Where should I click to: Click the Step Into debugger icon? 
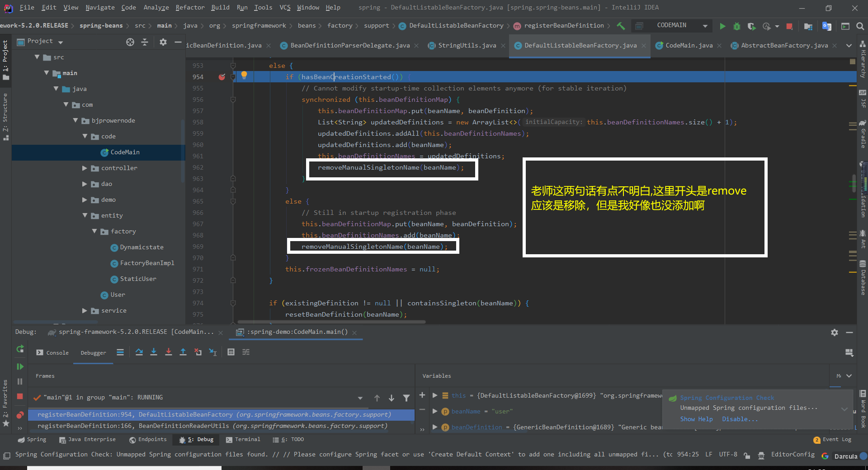(154, 352)
